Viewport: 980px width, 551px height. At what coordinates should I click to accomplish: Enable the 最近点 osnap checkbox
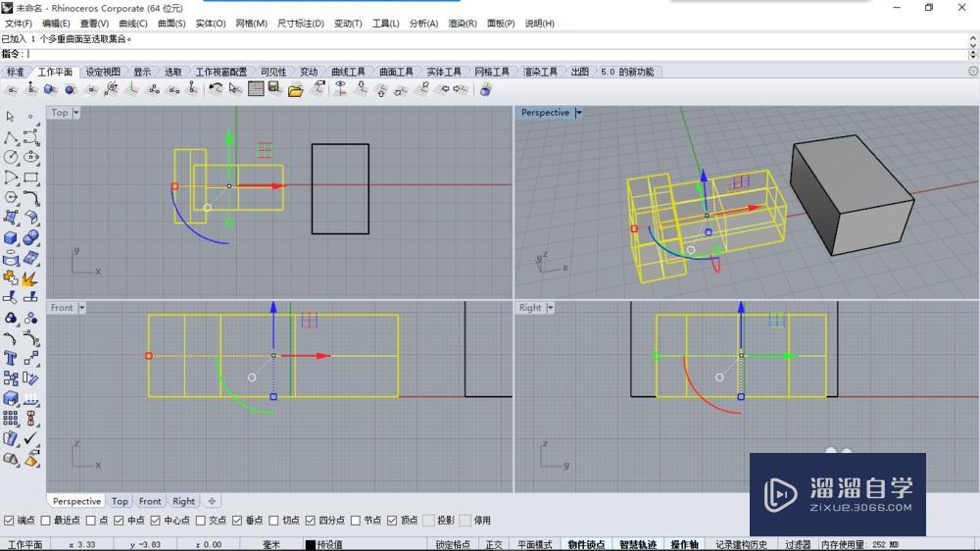(45, 521)
